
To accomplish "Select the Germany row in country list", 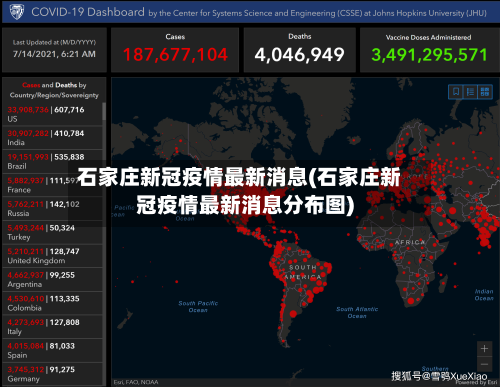I will pyautogui.click(x=52, y=374).
